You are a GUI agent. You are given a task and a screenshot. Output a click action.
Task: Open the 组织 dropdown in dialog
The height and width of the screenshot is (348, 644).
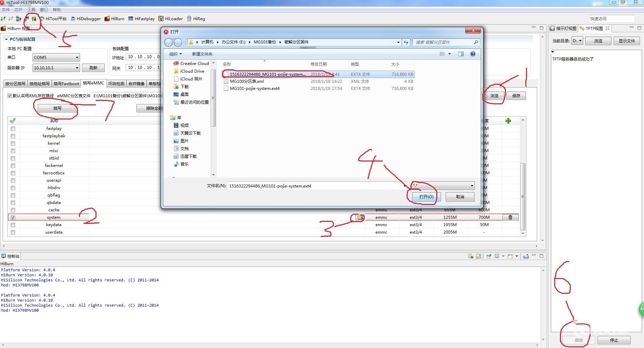(175, 54)
